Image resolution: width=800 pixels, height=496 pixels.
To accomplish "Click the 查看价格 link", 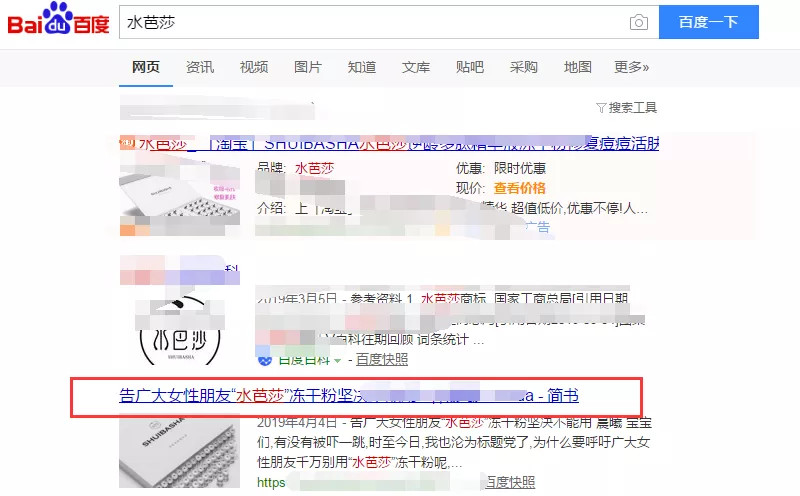I will click(x=519, y=188).
